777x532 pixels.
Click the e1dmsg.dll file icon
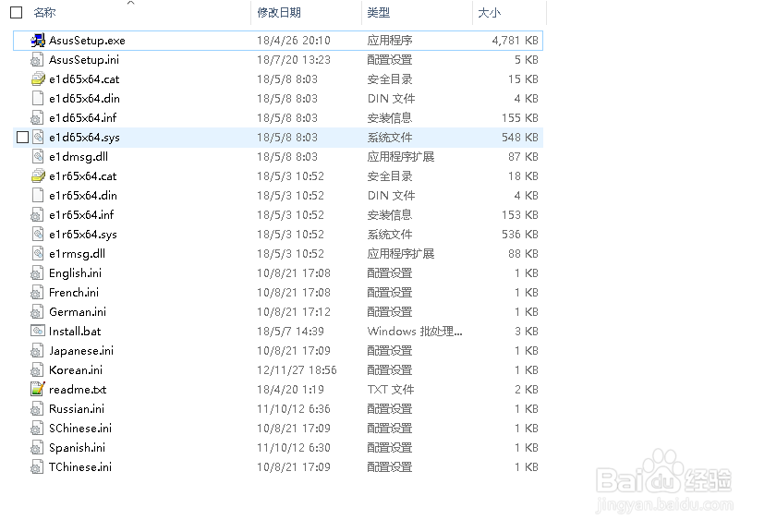coord(38,156)
